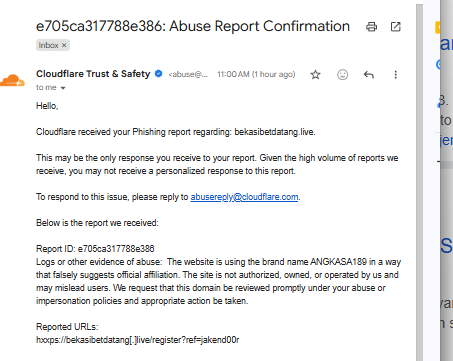Remove the Inbox label via its x
The image size is (453, 361).
click(64, 45)
